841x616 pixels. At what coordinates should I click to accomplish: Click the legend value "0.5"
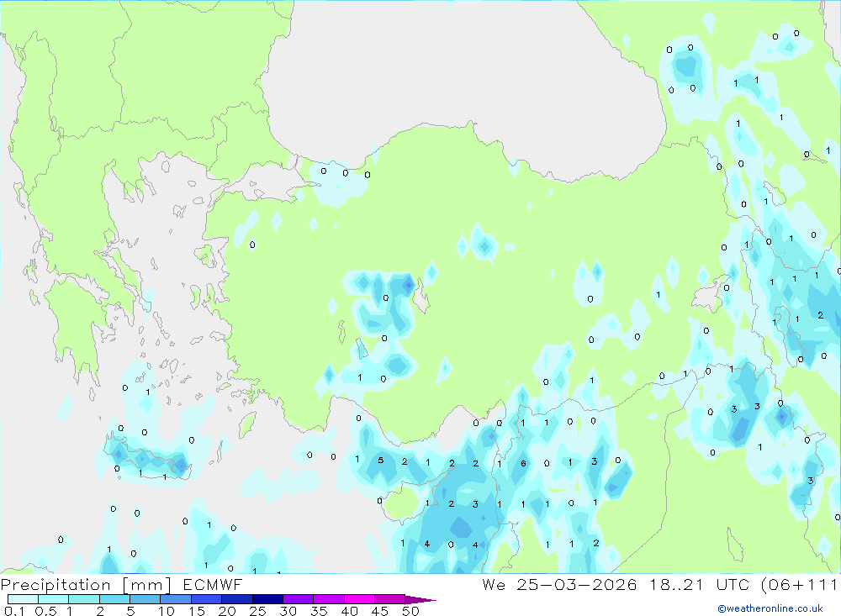(45, 611)
